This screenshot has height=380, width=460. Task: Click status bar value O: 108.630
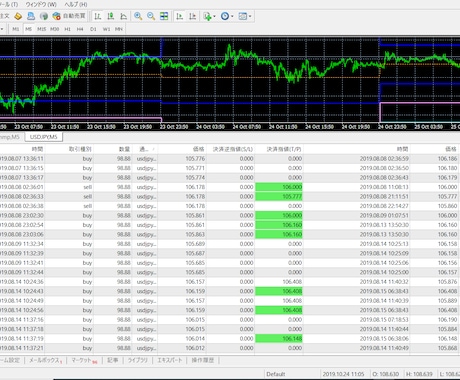[385, 374]
